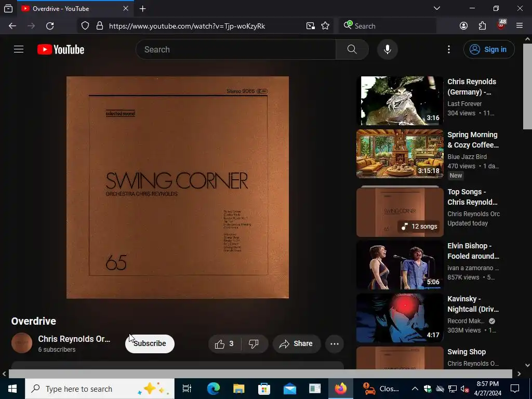The height and width of the screenshot is (399, 532).
Task: Open File Explorer from taskbar
Action: tap(238, 389)
